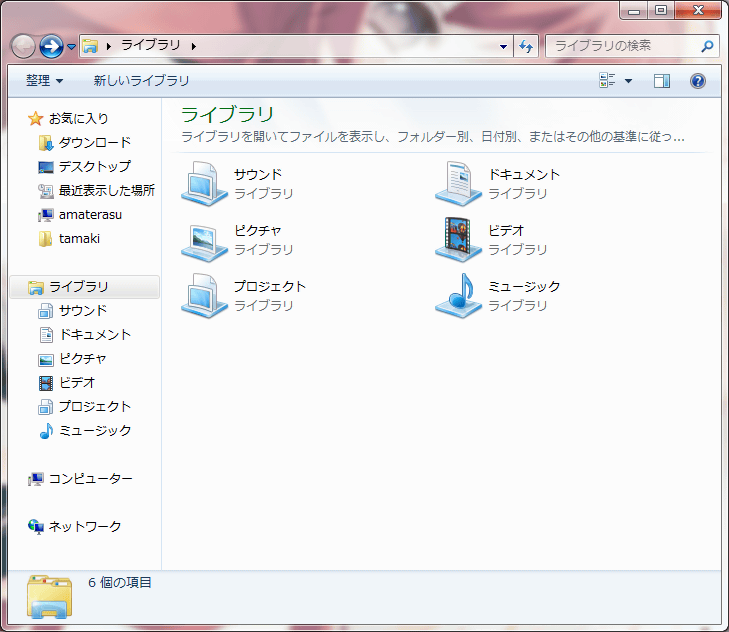Screen dimensions: 729x632
Task: Click the ライブラリの検索 search field
Action: 624,46
